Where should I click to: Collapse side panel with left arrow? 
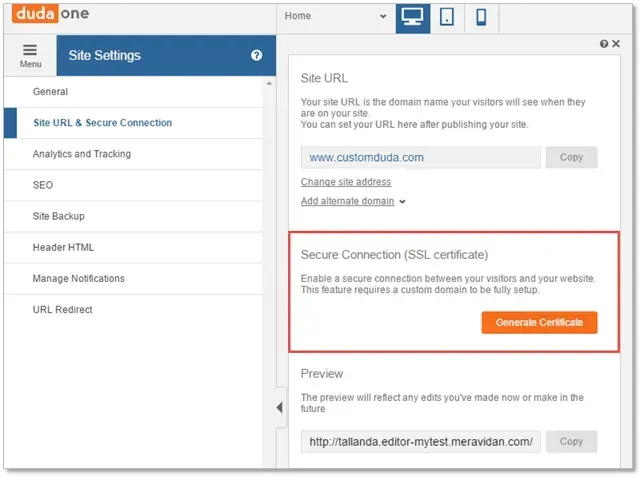pyautogui.click(x=280, y=407)
